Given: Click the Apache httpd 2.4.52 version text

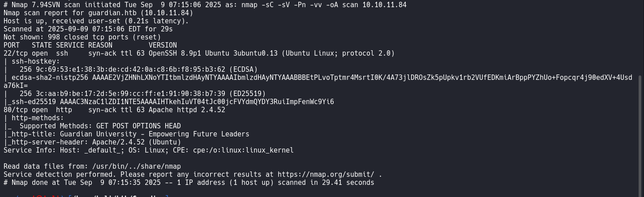Looking at the screenshot, I should (x=187, y=110).
